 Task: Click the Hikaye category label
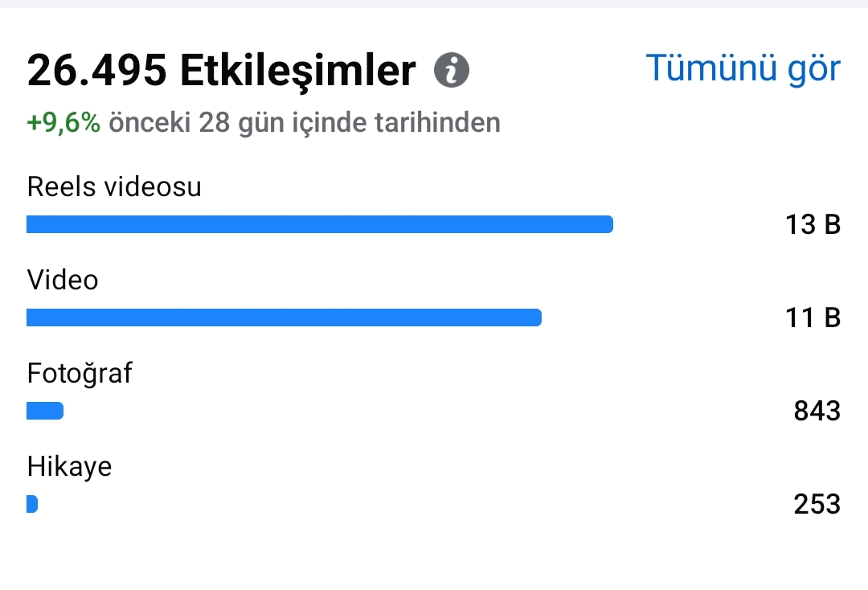point(69,467)
